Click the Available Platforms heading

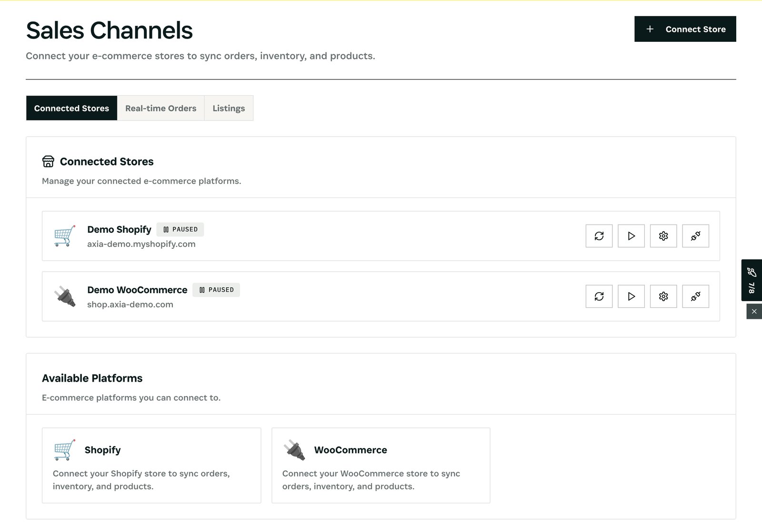click(x=92, y=378)
